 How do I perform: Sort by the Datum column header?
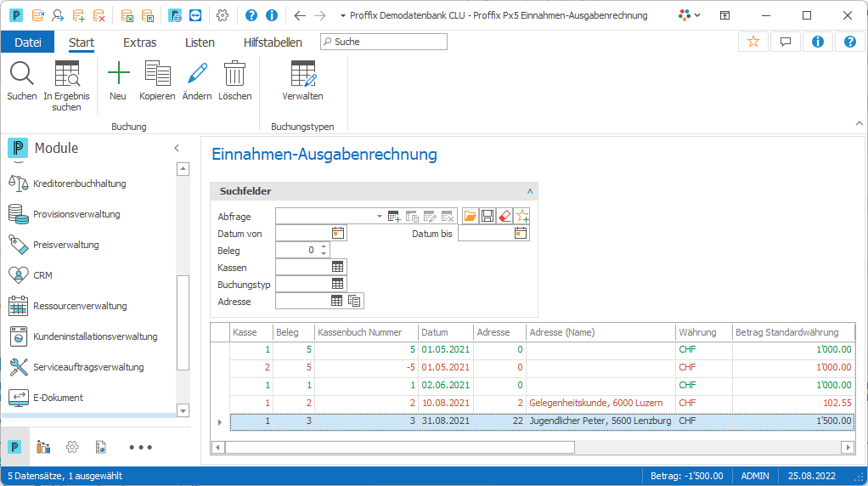[446, 332]
